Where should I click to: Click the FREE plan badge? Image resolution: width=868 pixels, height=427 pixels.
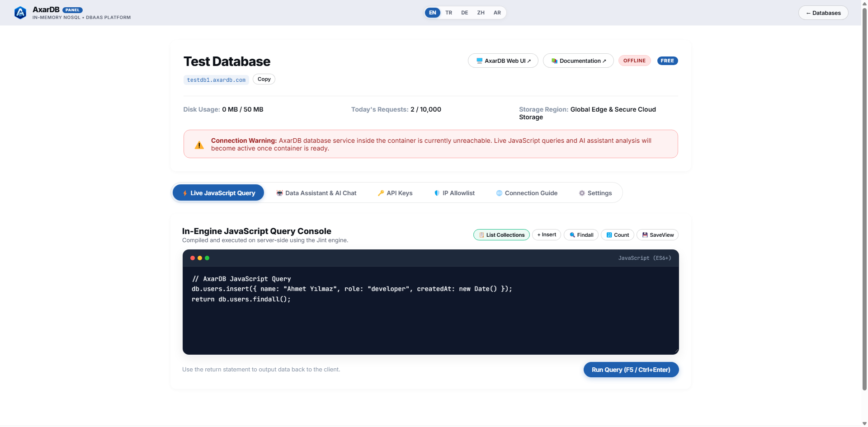click(x=667, y=61)
